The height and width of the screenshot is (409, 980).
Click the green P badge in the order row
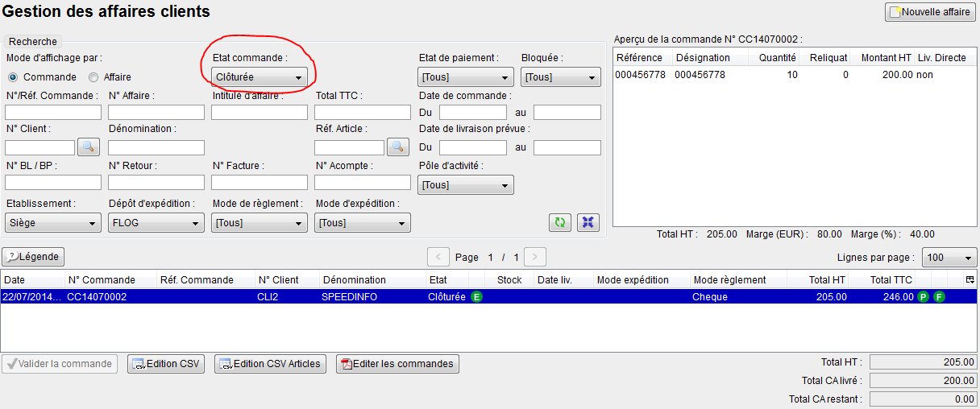coord(924,297)
